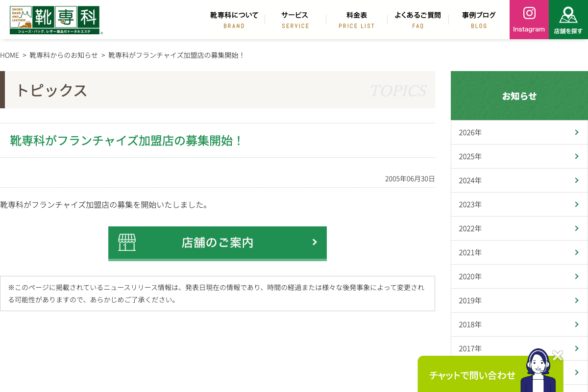The height and width of the screenshot is (392, 588).
Task: Expand 2020年 archive chevron
Action: [x=577, y=276]
